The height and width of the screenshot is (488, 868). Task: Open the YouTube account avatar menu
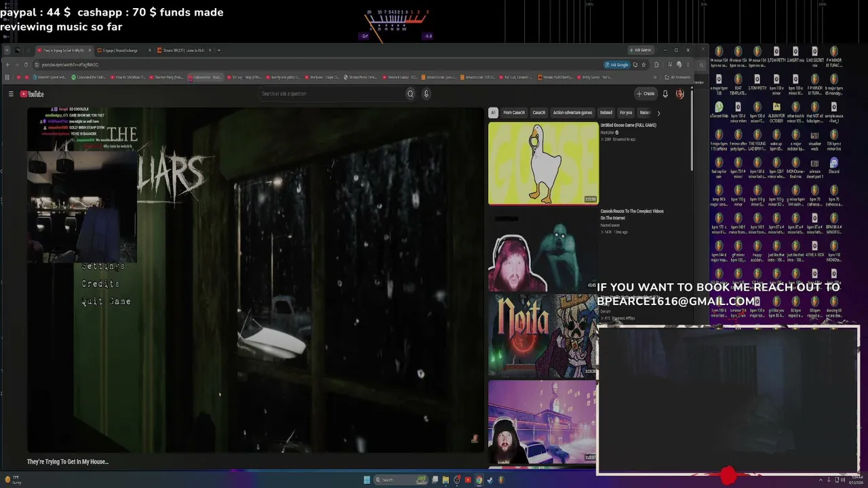point(680,94)
